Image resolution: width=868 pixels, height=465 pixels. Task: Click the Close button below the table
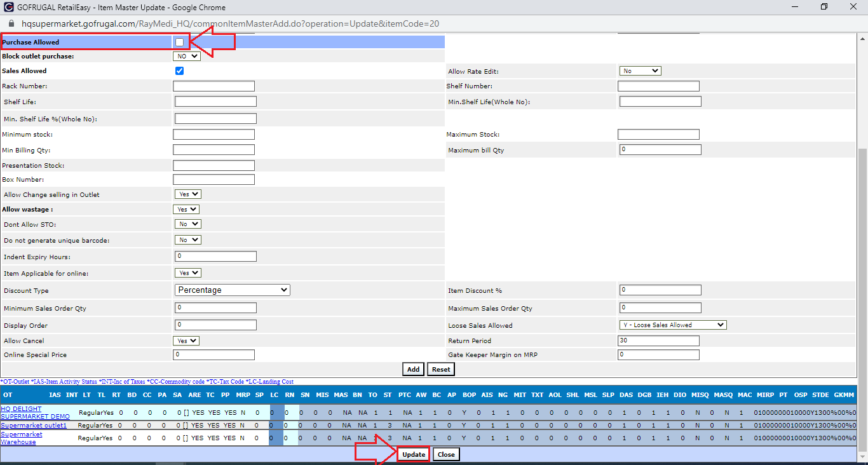(x=446, y=454)
